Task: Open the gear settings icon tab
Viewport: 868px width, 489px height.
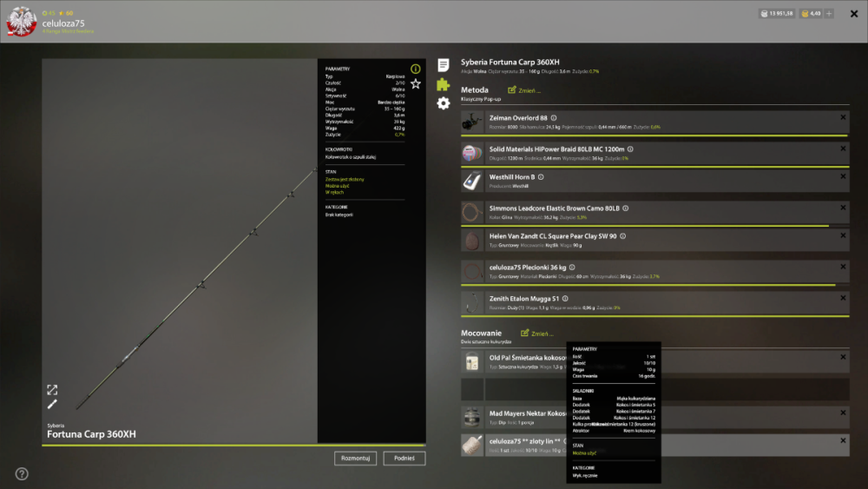Action: tap(443, 103)
